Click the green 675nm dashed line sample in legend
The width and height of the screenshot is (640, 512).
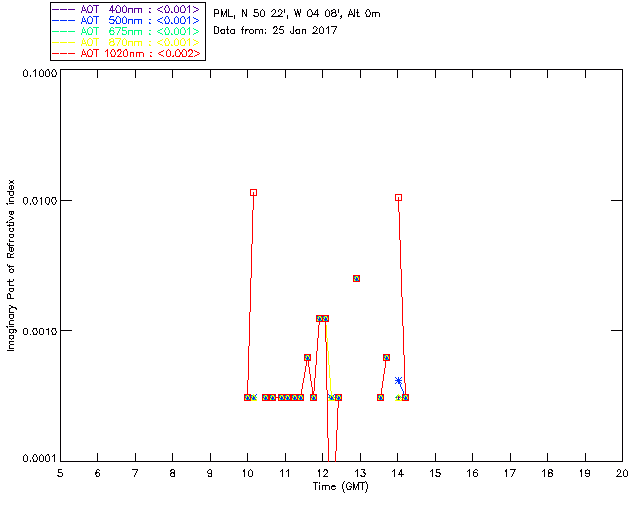pyautogui.click(x=64, y=31)
